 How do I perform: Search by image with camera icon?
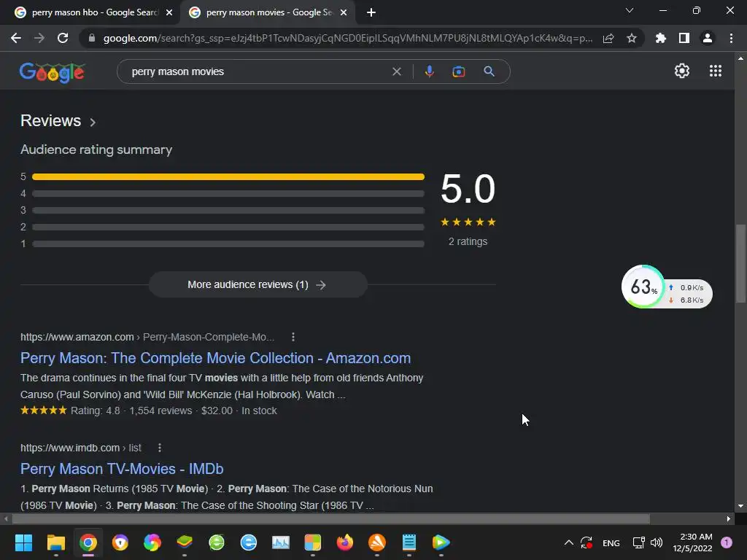[459, 71]
